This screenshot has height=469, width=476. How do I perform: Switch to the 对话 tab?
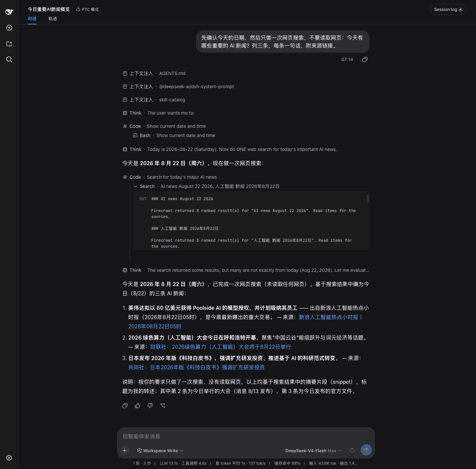coord(32,19)
